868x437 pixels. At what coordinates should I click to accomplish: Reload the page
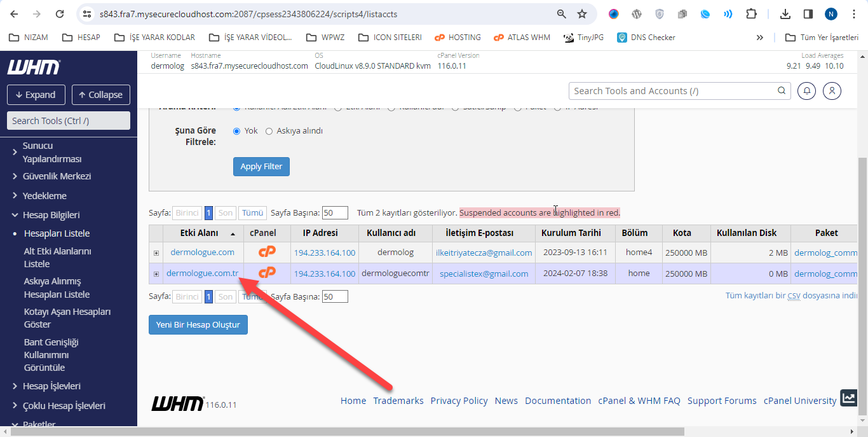[60, 14]
